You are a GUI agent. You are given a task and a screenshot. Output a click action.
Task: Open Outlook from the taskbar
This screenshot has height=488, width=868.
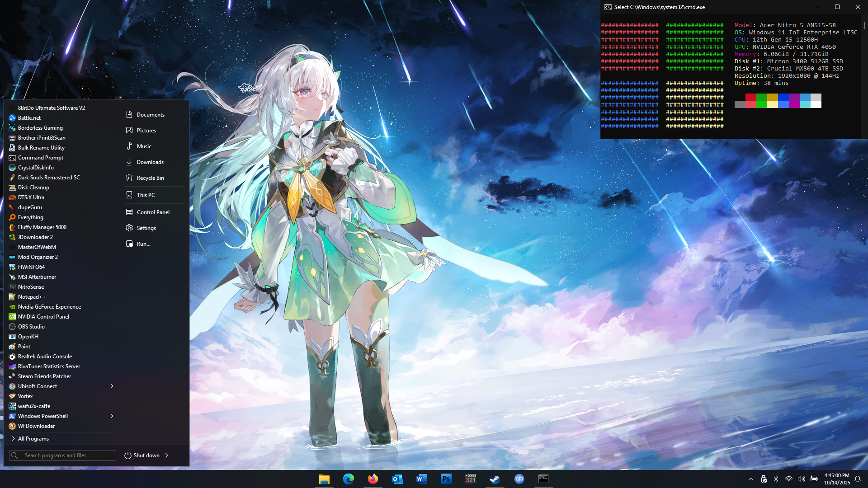(397, 479)
